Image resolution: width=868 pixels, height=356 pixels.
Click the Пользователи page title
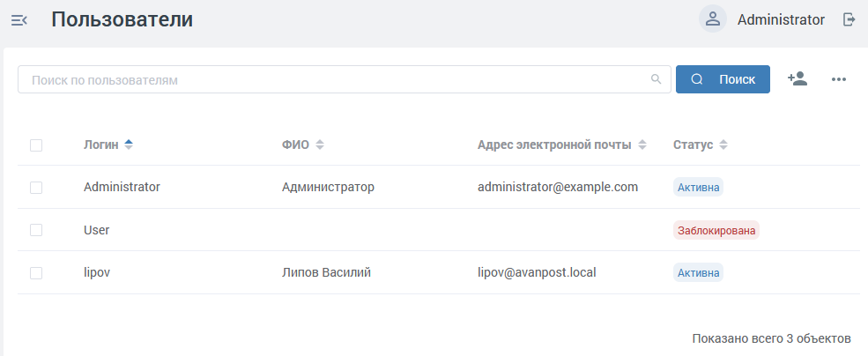coord(122,19)
